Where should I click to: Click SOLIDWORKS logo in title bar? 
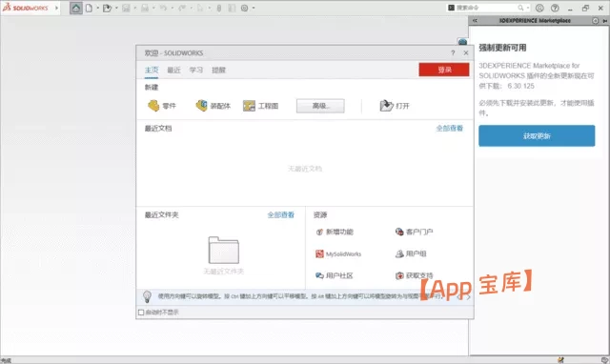26,8
